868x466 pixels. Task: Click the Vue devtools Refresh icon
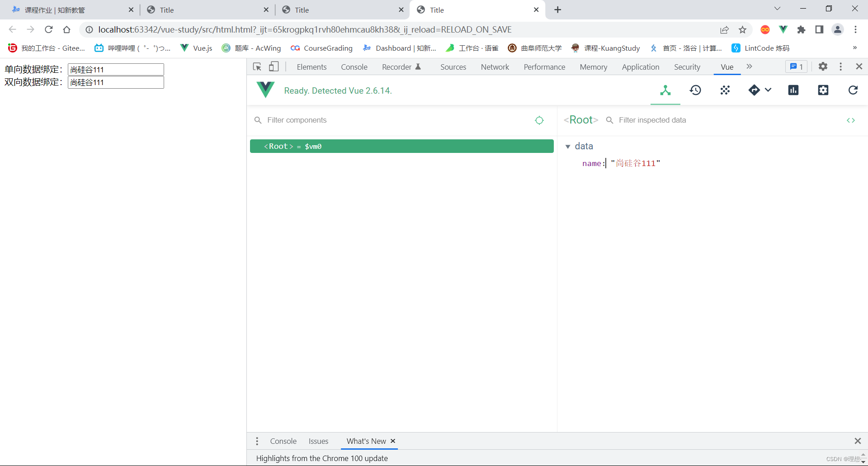(x=853, y=90)
